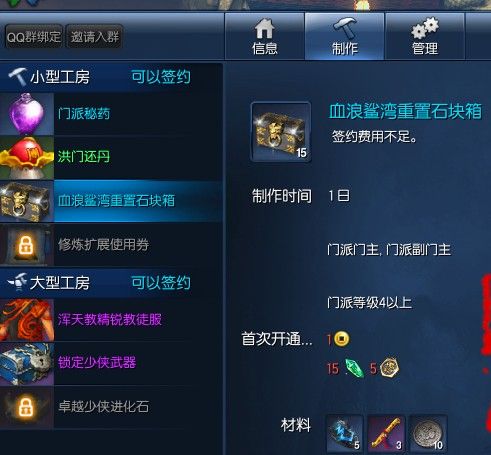Image resolution: width=491 pixels, height=455 pixels.
Task: Open the 信息 home tab
Action: 265,37
